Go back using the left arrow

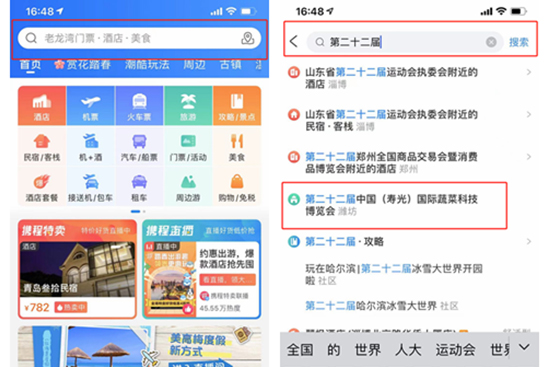click(294, 41)
